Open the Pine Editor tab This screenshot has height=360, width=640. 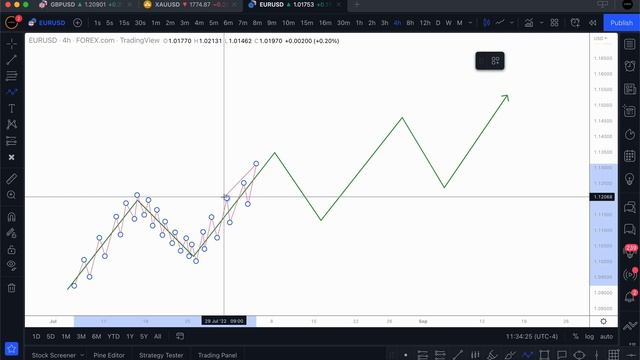pos(109,355)
